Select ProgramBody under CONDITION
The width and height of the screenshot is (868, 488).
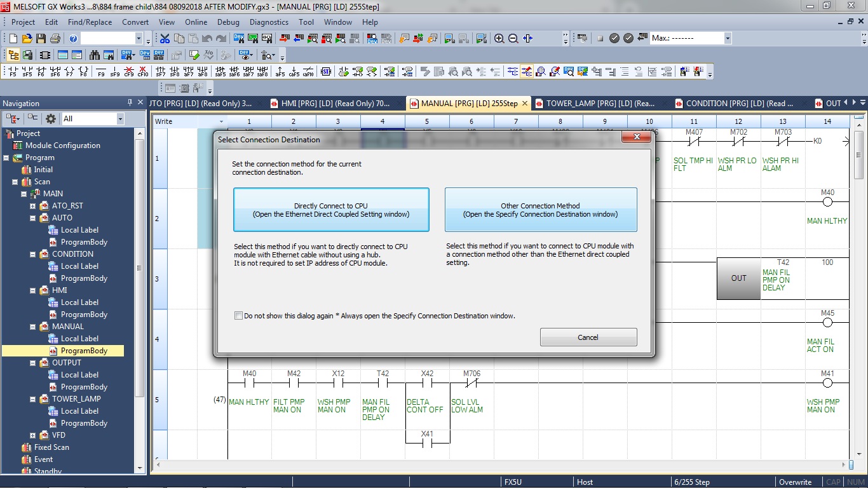click(x=86, y=278)
